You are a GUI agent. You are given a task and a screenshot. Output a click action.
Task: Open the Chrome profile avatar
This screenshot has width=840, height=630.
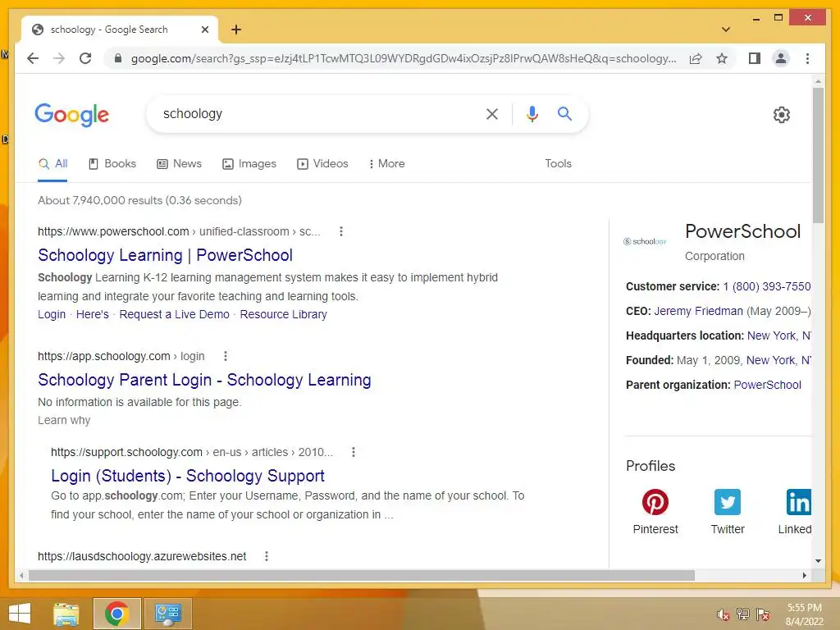point(781,58)
